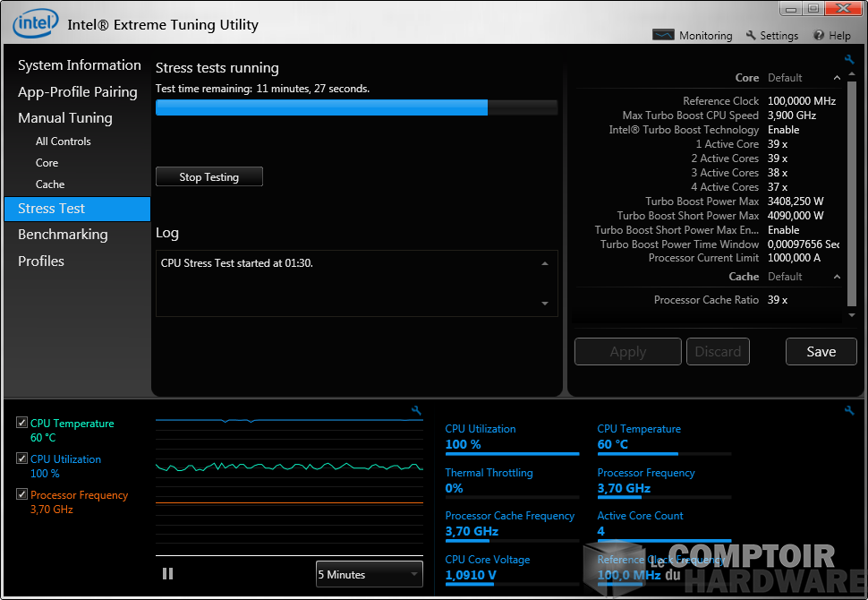Open Help via the question mark icon
Viewport: 868px width, 600px height.
coord(819,36)
